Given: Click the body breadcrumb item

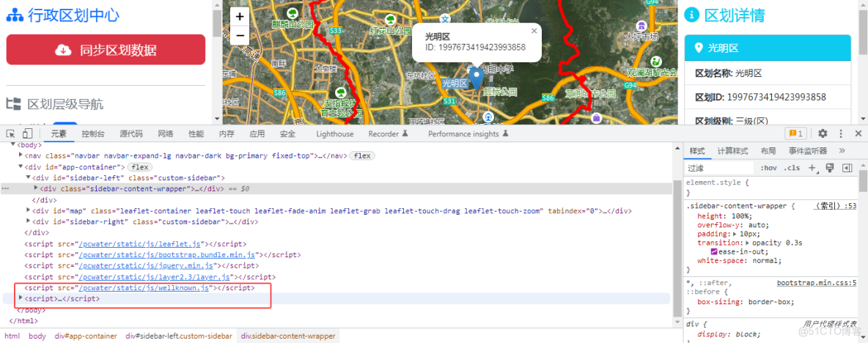Looking at the screenshot, I should [37, 336].
